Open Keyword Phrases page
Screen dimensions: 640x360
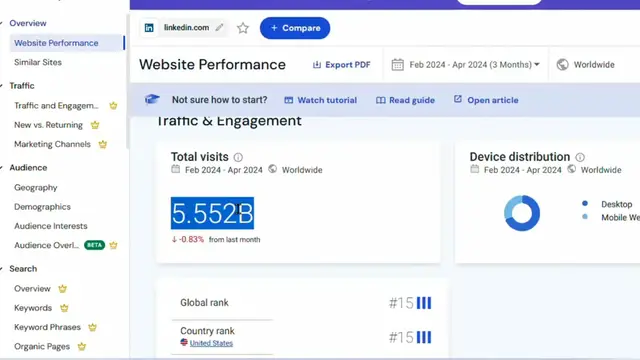(x=47, y=327)
